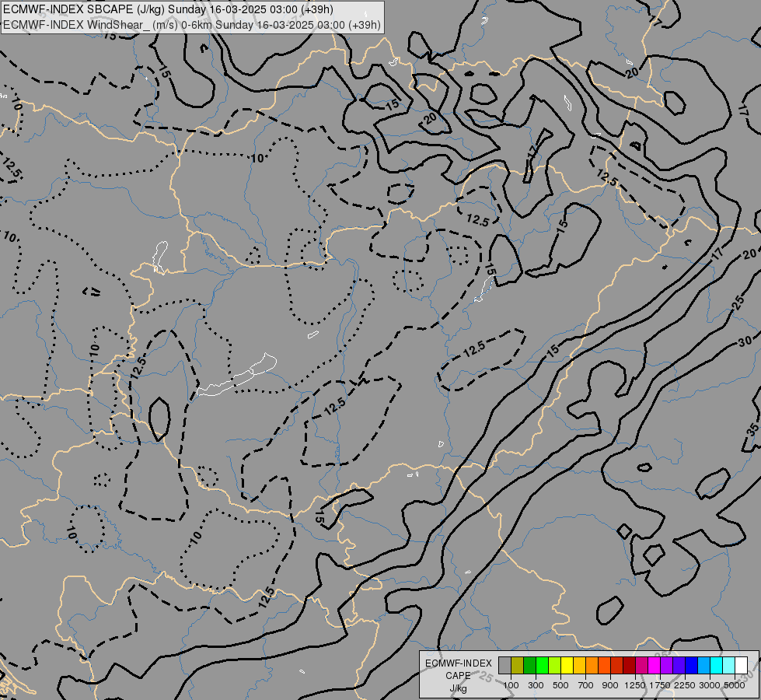The height and width of the screenshot is (700, 761).
Task: Click the 500 value under legend
Action: click(560, 685)
